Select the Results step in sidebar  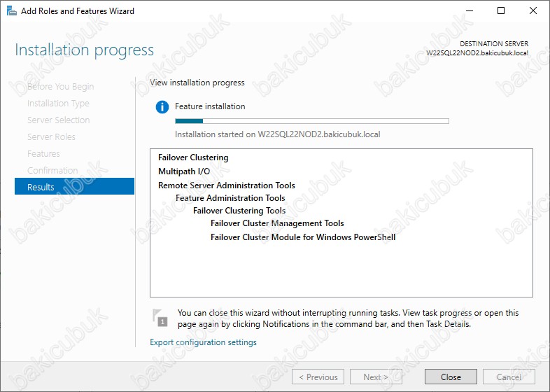pos(74,186)
